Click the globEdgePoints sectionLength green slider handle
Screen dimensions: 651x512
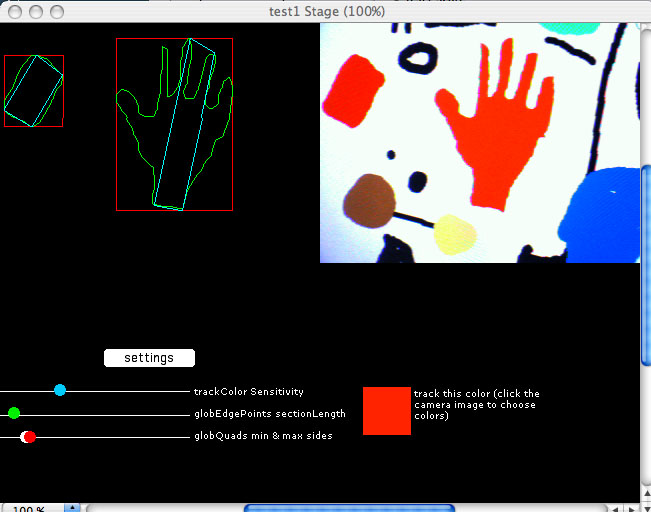click(x=14, y=413)
